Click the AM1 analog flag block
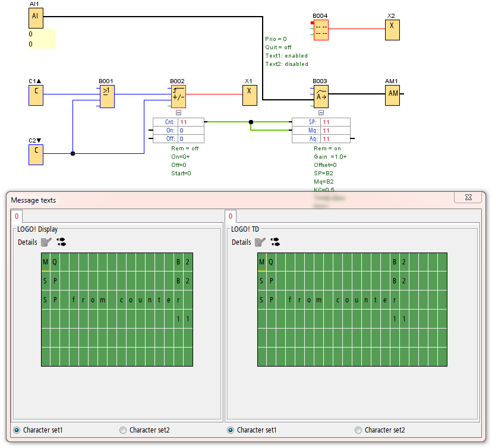The width and height of the screenshot is (492, 448). [392, 95]
